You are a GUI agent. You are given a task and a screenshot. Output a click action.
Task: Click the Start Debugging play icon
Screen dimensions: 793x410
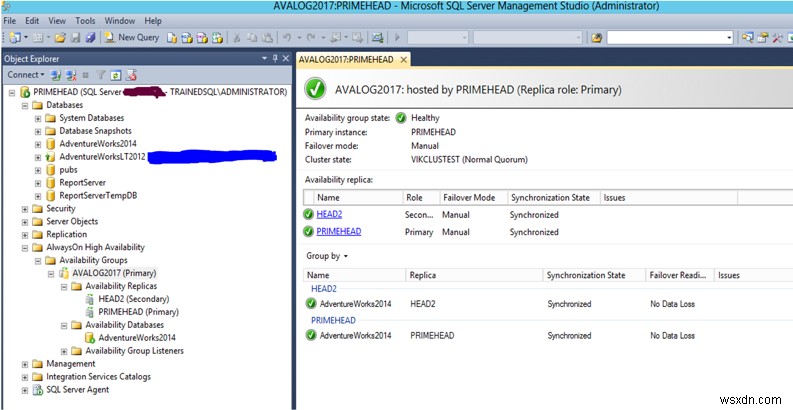point(398,37)
